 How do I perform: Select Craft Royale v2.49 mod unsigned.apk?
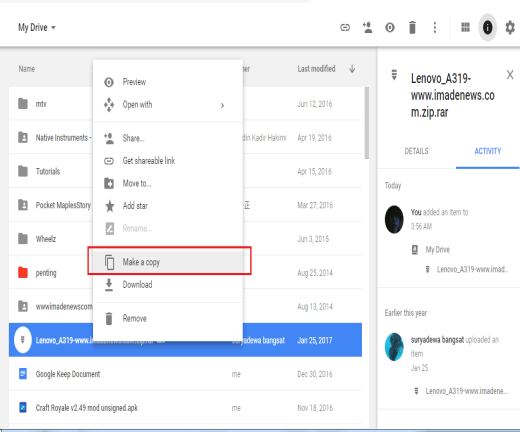(185, 408)
